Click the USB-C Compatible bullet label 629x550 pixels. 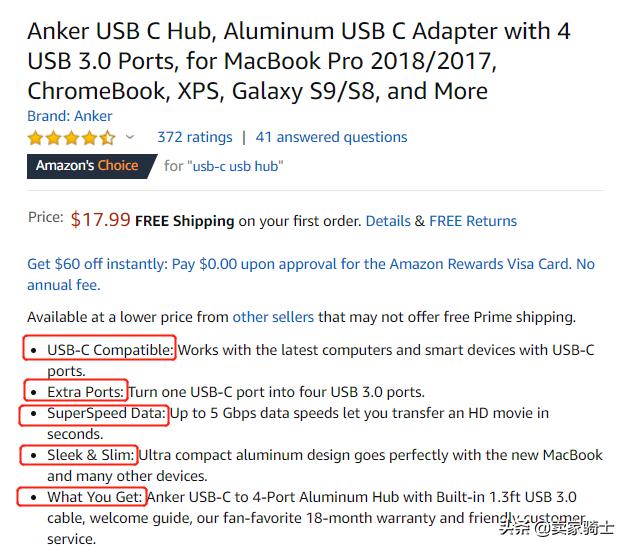110,350
